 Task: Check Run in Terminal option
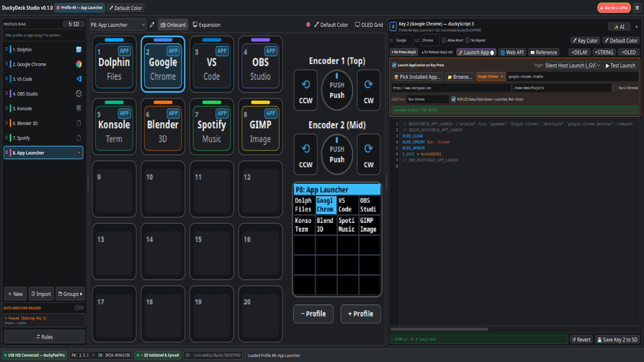tap(615, 88)
